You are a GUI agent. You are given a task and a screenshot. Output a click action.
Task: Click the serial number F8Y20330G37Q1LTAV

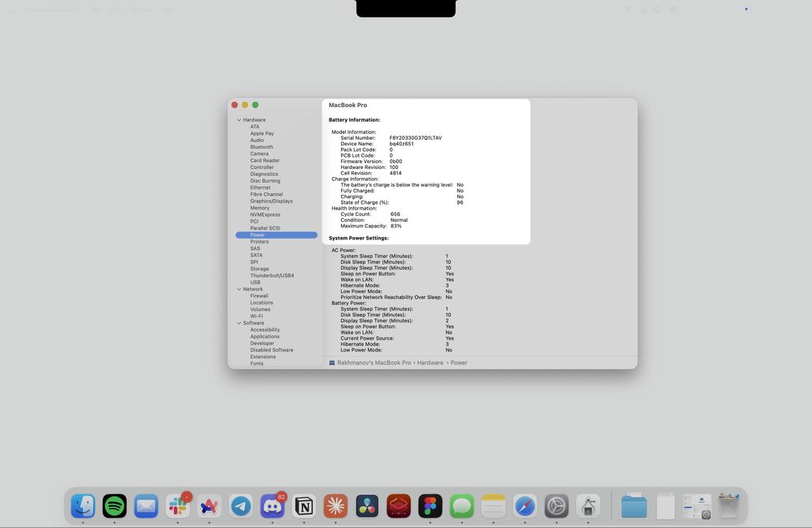coord(415,138)
